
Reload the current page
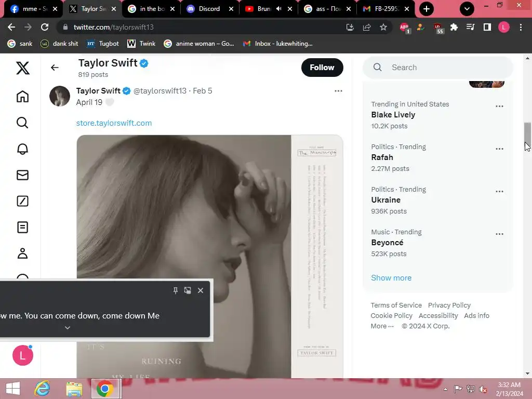click(x=45, y=27)
